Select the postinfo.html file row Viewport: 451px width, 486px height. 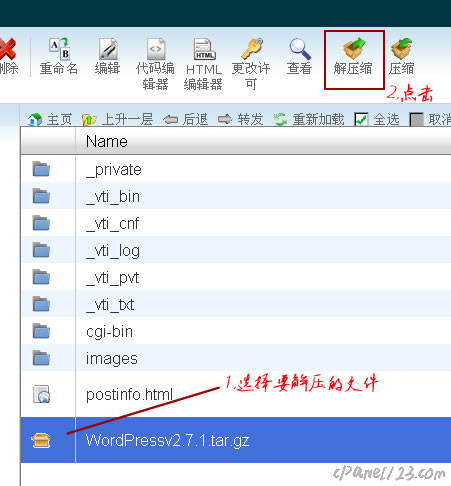236,394
